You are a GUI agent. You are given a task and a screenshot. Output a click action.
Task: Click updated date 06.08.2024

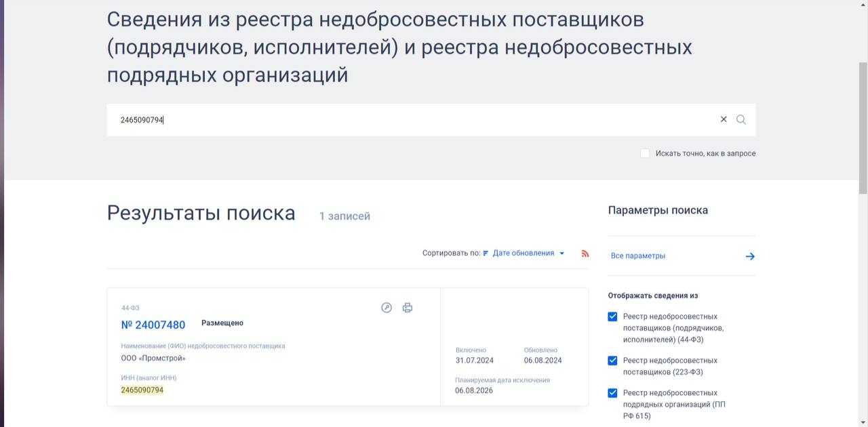543,361
